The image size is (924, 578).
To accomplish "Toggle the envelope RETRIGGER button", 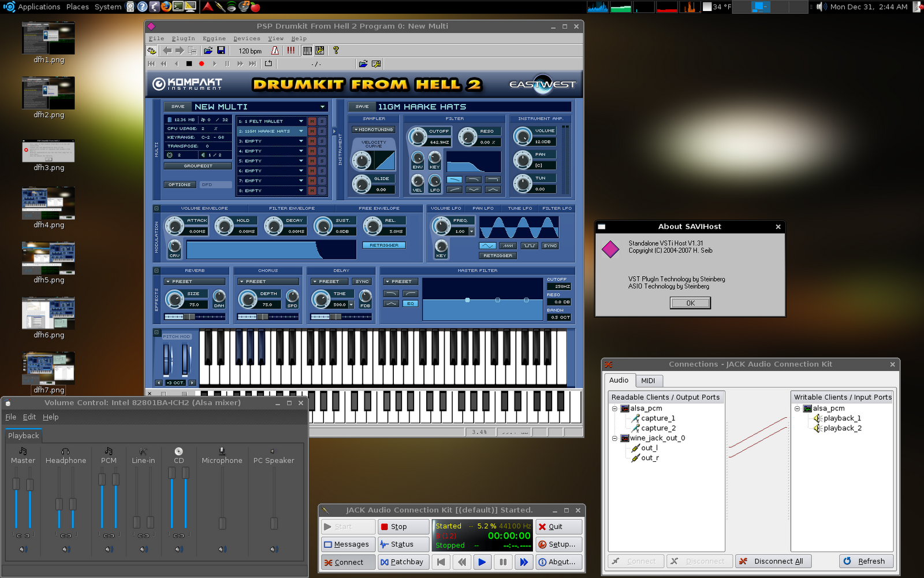I will pyautogui.click(x=384, y=245).
